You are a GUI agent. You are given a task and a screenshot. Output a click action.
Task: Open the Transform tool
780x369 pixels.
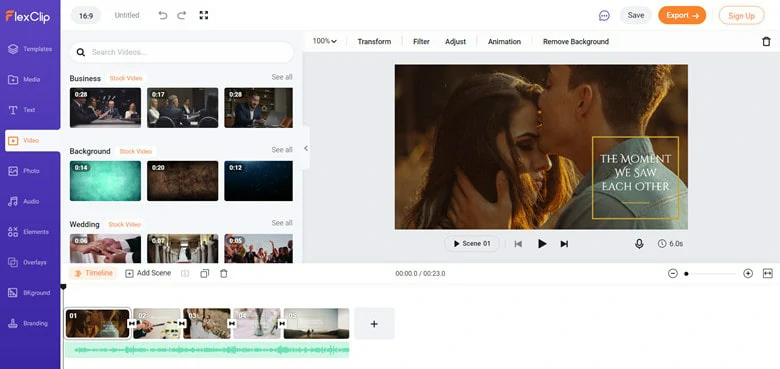coord(374,42)
